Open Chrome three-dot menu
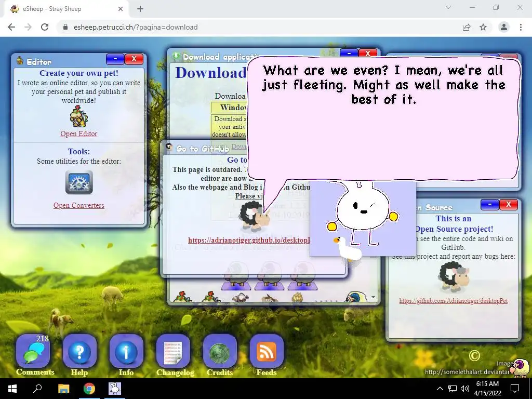The image size is (532, 399). [521, 27]
